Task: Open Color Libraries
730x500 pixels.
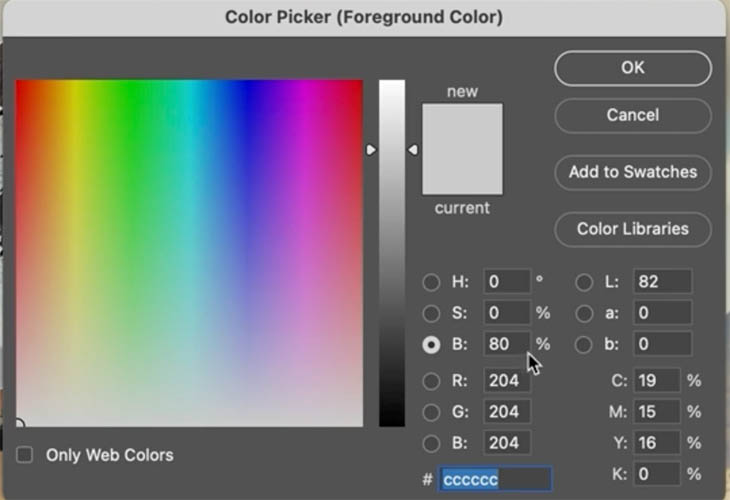Action: tap(633, 229)
